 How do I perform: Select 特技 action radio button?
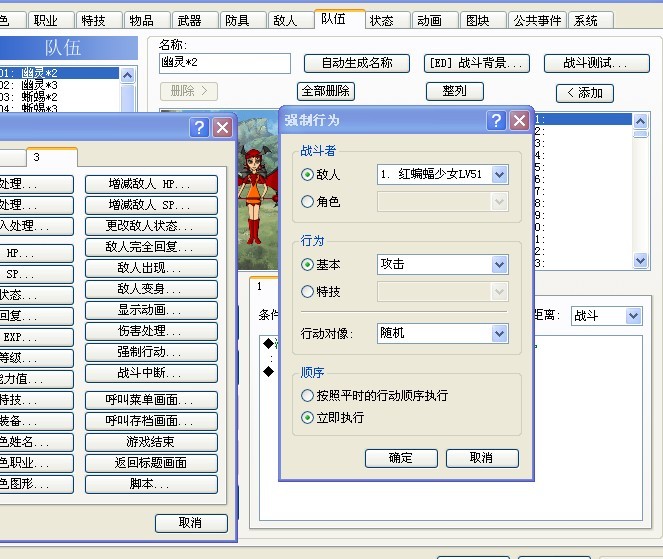tap(307, 291)
